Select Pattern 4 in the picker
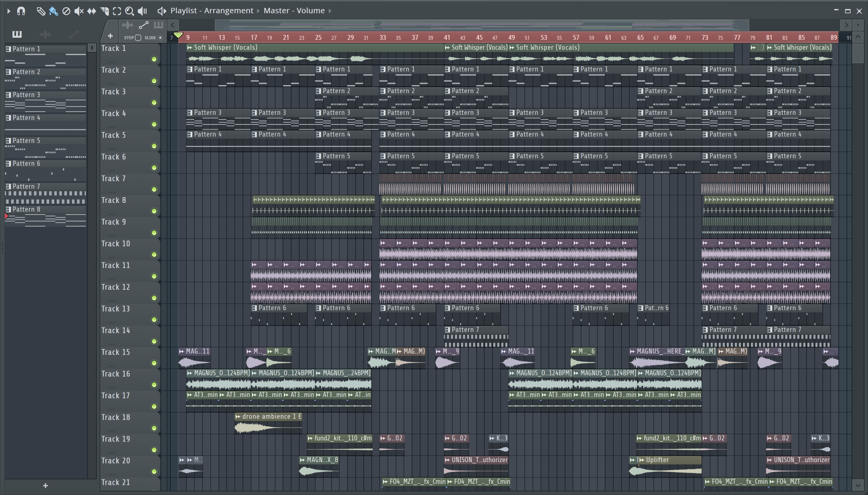The height and width of the screenshot is (495, 868). [x=46, y=124]
